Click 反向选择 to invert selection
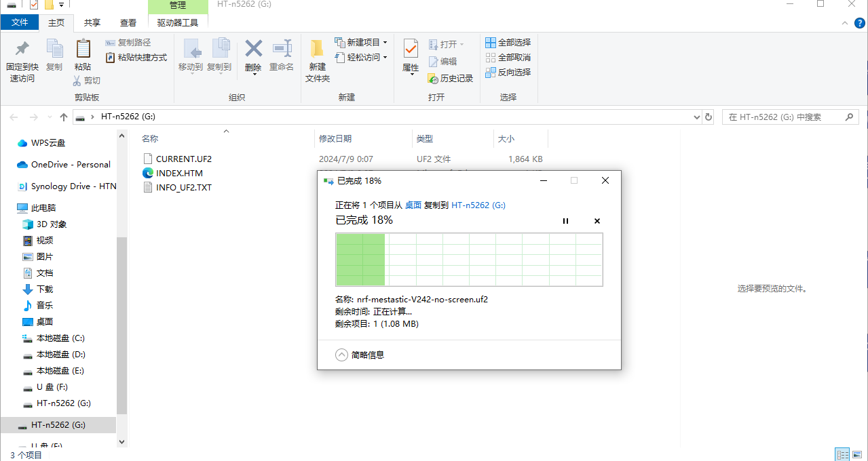 pos(508,72)
